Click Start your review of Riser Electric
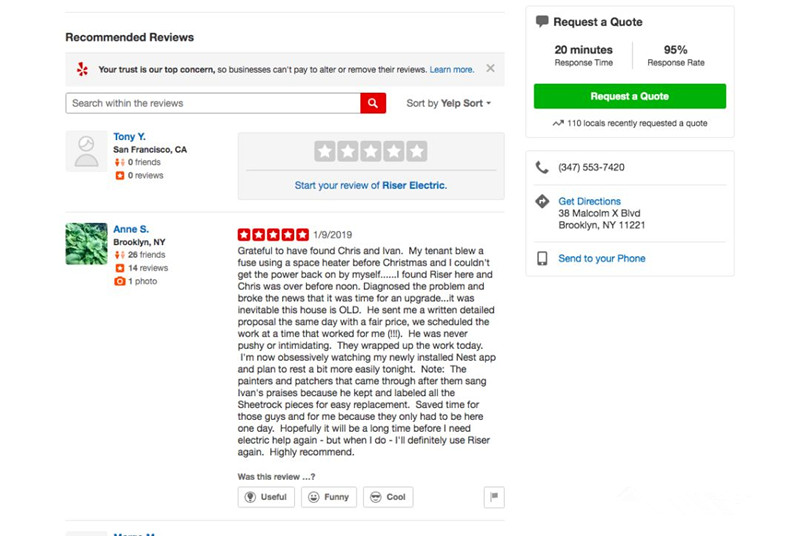 click(x=370, y=185)
